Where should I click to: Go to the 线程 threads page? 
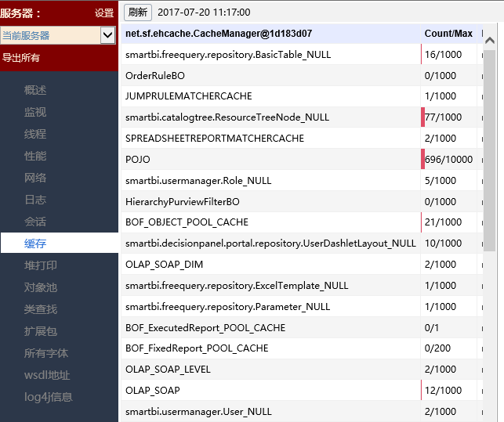click(35, 134)
